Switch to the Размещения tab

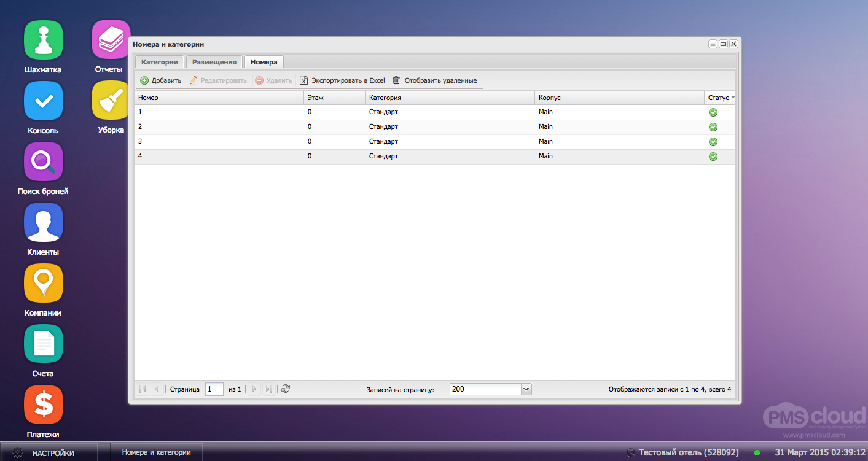click(x=214, y=62)
